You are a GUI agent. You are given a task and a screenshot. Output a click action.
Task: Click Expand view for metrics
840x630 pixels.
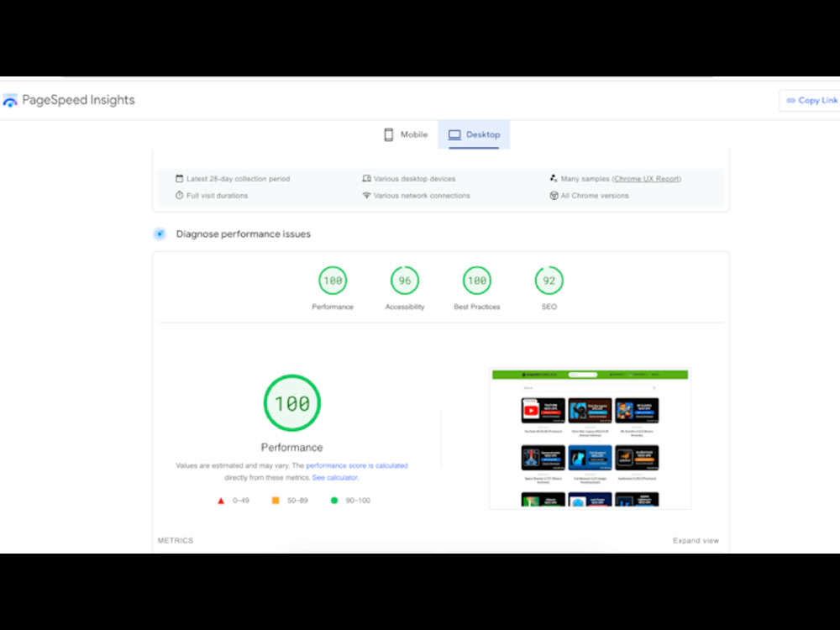coord(696,540)
